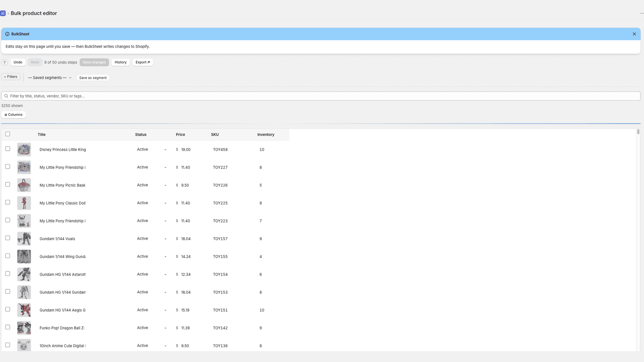This screenshot has height=362, width=644.
Task: Open status dropdown for TOY227 row
Action: [x=151, y=167]
